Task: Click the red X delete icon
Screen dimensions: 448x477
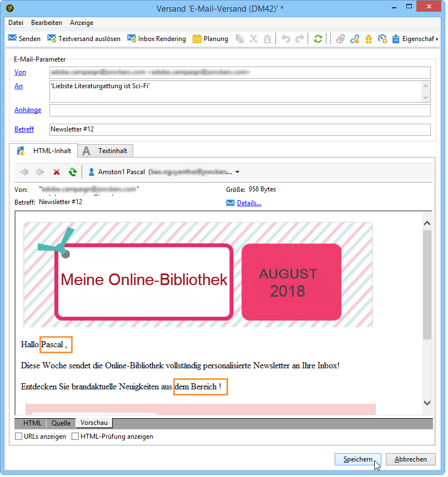Action: click(x=57, y=172)
